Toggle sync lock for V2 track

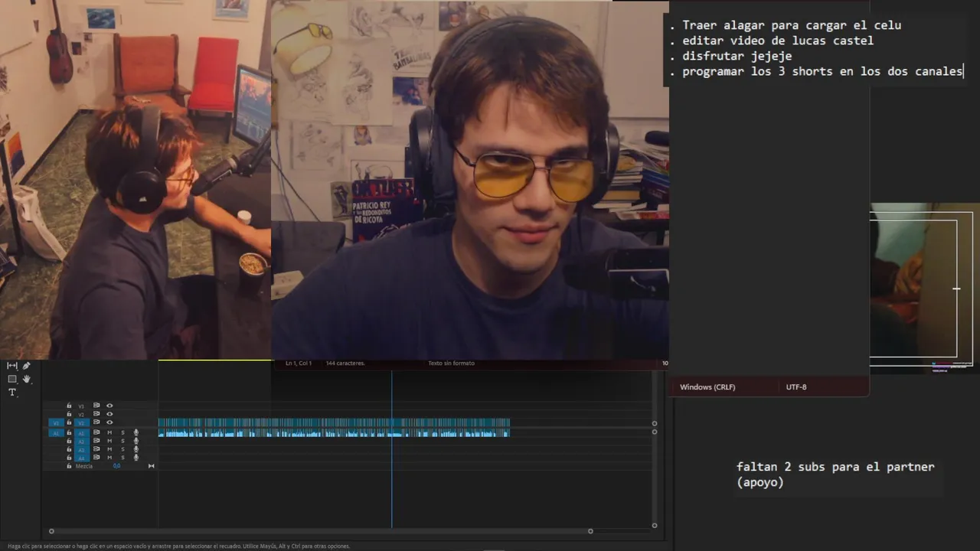96,414
